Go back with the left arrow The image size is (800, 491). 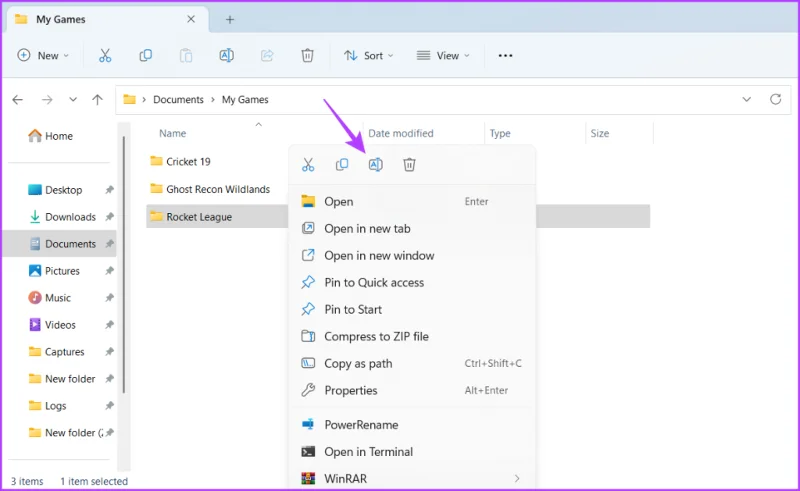coord(18,100)
